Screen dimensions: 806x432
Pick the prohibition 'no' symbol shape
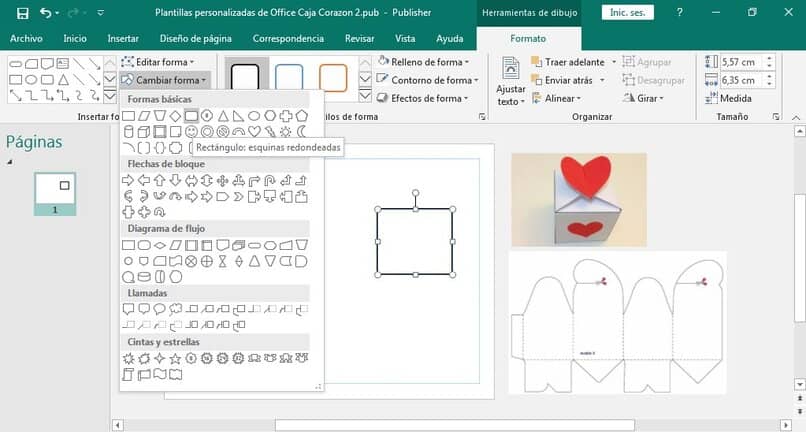pos(223,132)
